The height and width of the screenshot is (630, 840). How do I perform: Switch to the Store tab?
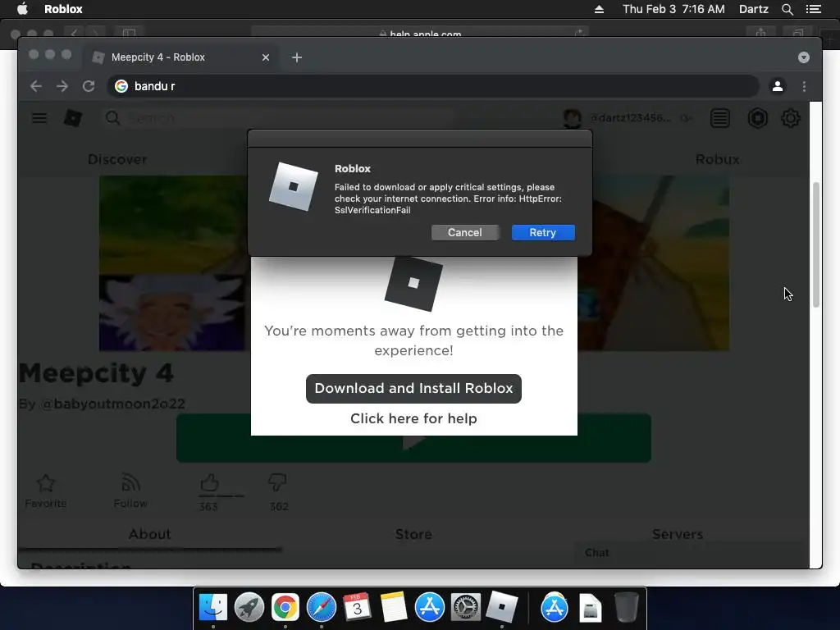pos(413,534)
